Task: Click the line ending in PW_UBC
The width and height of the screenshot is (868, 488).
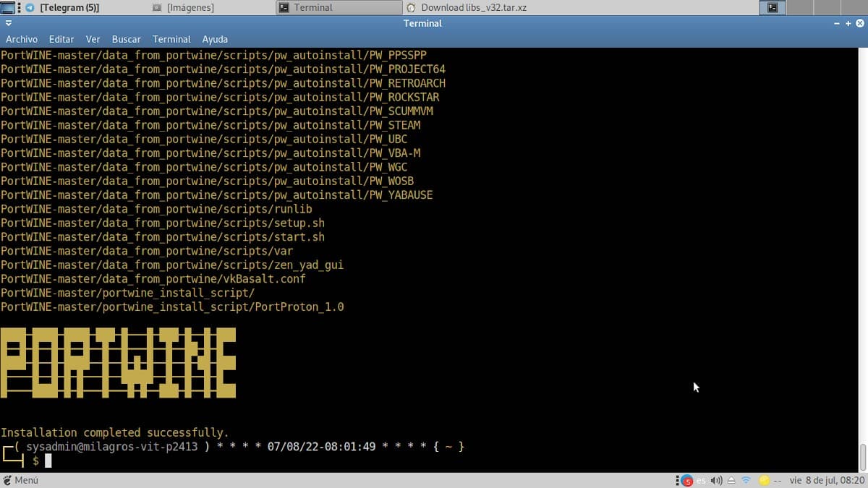Action: pos(204,139)
